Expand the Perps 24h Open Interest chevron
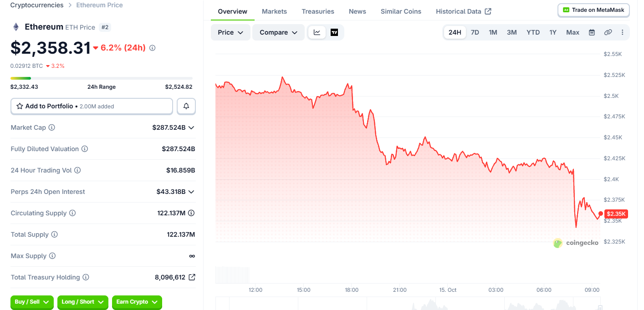Image resolution: width=644 pixels, height=310 pixels. pos(191,192)
